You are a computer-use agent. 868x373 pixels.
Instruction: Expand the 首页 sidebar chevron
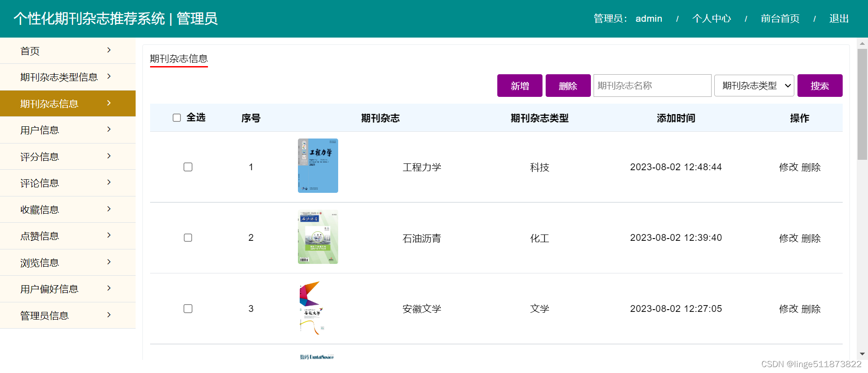(109, 50)
